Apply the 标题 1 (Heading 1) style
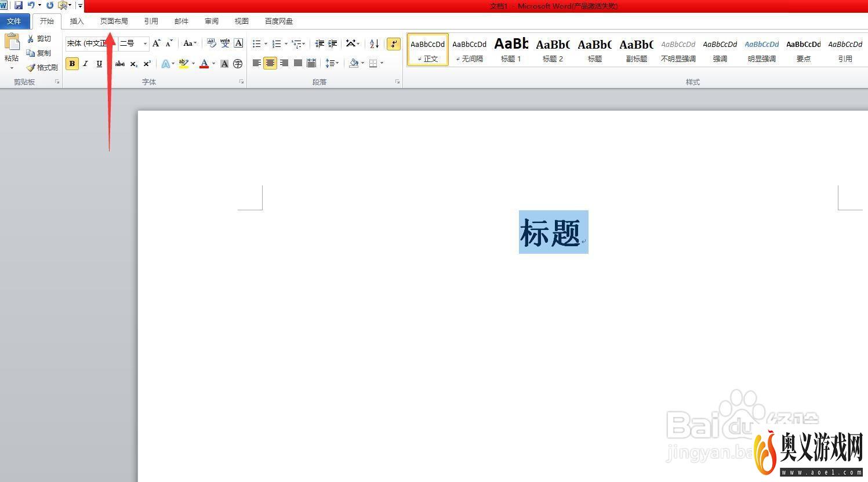The width and height of the screenshot is (868, 482). [511, 50]
